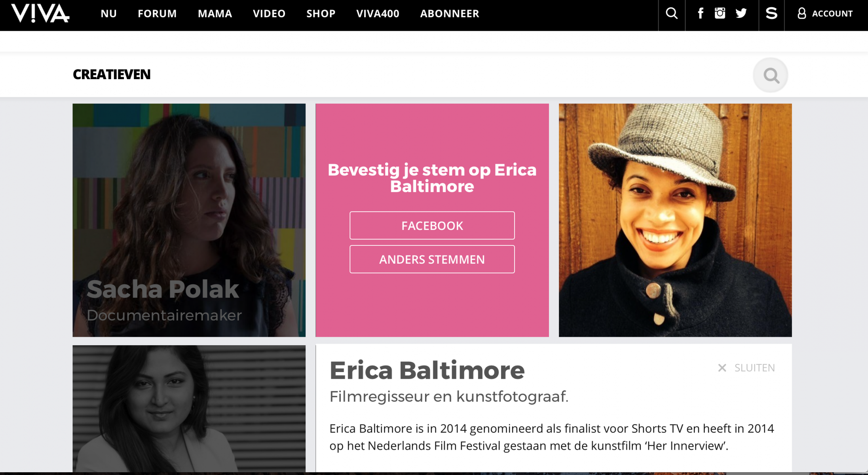
Task: Confirm vote using the FACEBOOK button
Action: tap(432, 226)
